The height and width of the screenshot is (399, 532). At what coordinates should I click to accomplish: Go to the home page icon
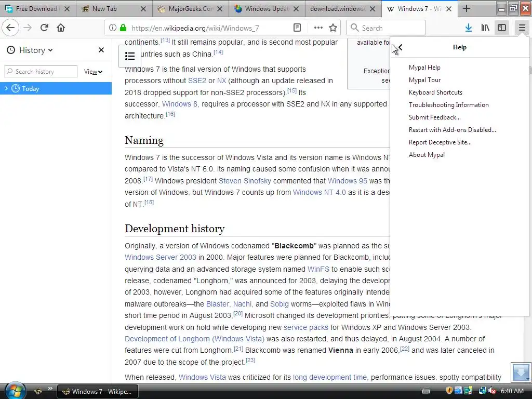tap(61, 28)
